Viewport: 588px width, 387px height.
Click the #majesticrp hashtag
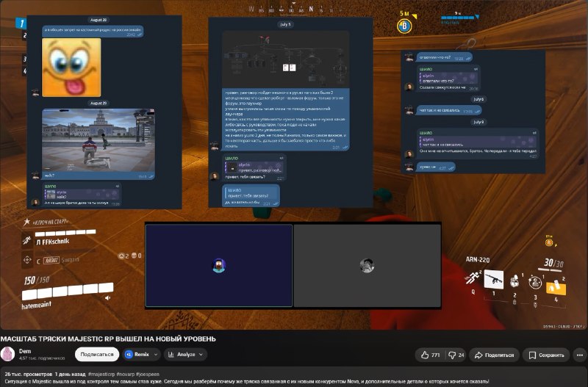(x=101, y=374)
